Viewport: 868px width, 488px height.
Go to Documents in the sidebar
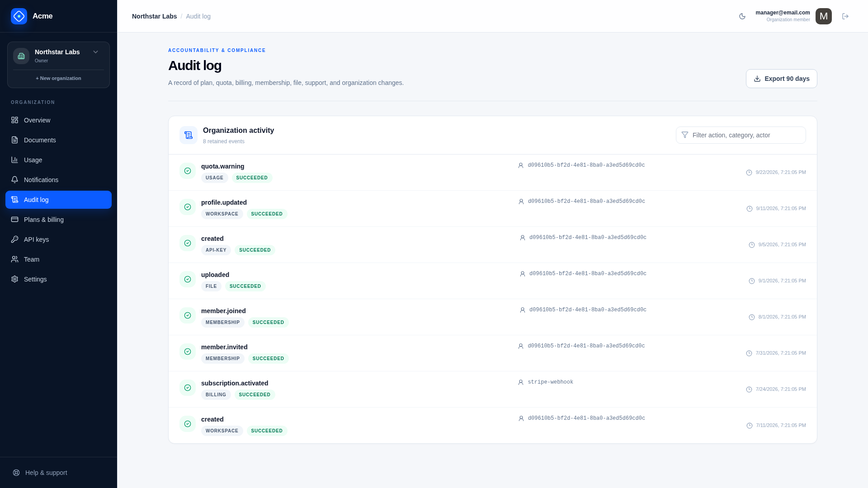pyautogui.click(x=58, y=140)
